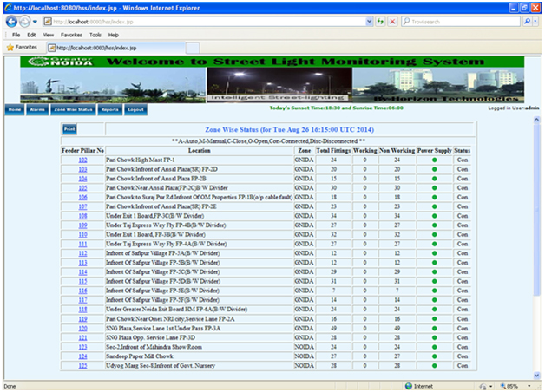Click the browser Back arrow button
545x392 pixels.
click(x=10, y=21)
